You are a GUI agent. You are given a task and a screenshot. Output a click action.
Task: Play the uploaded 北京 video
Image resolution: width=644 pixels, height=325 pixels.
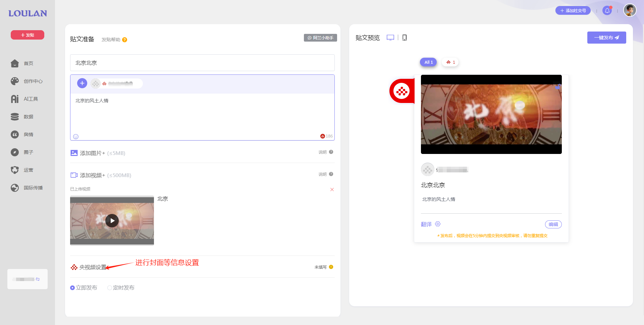(112, 221)
